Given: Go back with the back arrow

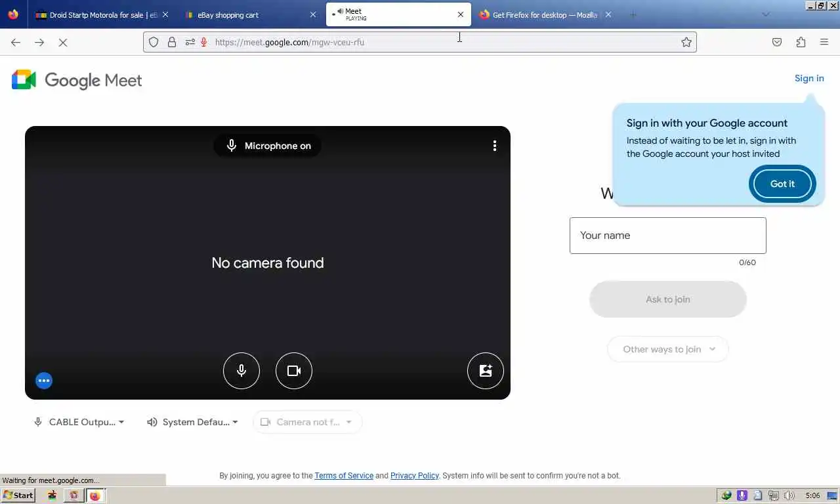Looking at the screenshot, I should pos(16,42).
